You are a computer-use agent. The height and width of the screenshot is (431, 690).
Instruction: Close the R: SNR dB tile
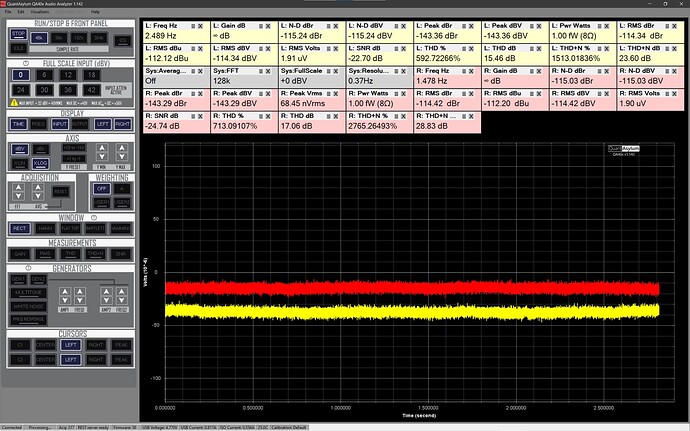click(x=201, y=116)
